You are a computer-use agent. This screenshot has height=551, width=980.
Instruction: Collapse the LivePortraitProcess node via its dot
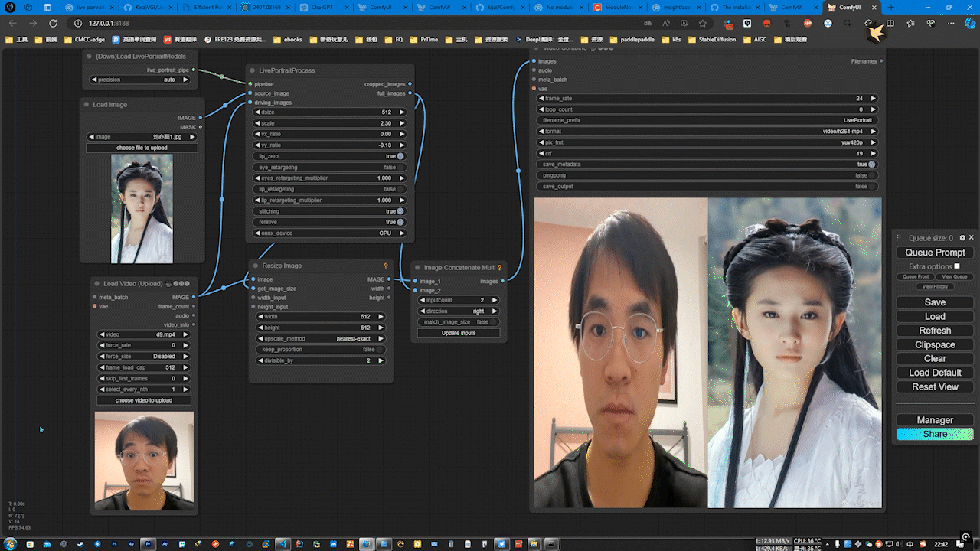click(251, 70)
